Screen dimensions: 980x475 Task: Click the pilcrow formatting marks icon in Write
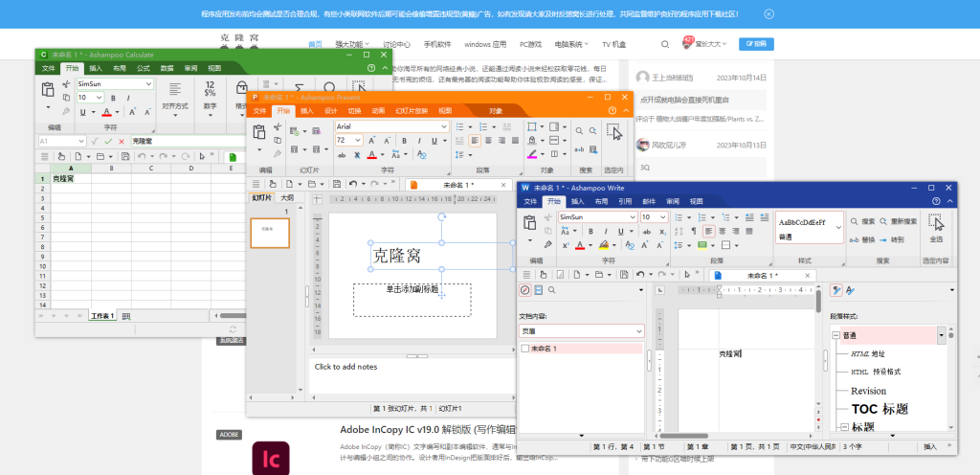[x=694, y=231]
